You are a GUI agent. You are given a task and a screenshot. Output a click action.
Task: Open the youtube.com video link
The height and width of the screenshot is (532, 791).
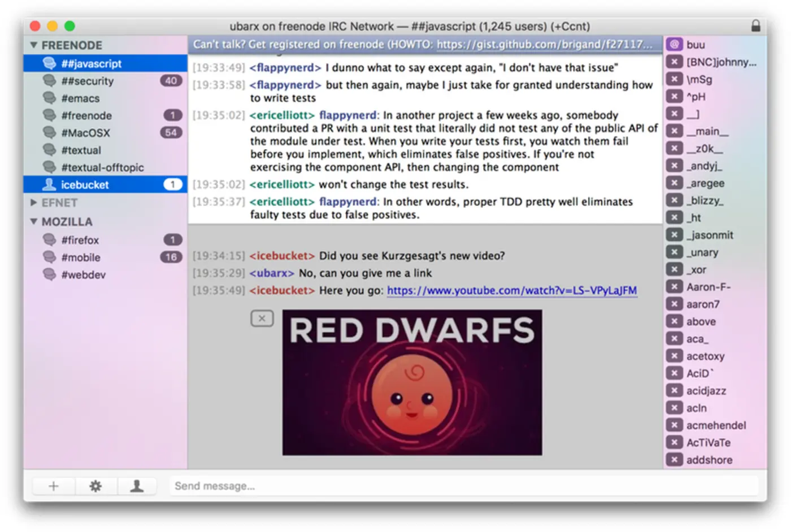[x=512, y=290]
